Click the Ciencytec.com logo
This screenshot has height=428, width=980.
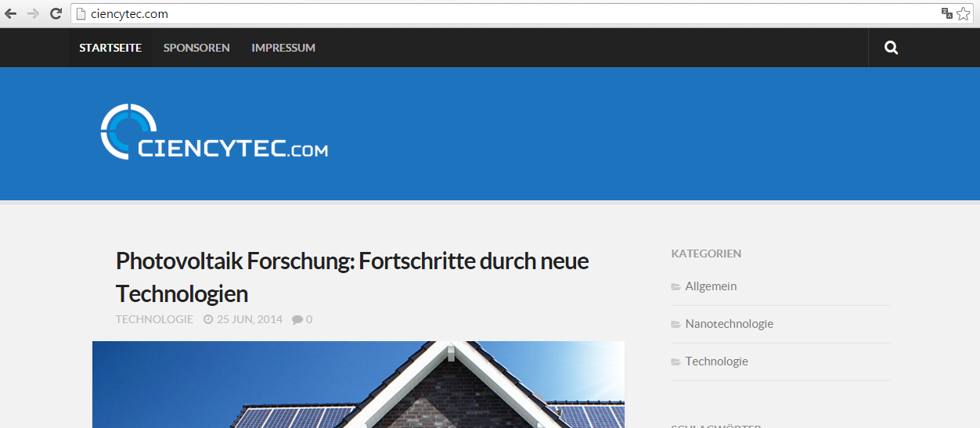point(214,131)
